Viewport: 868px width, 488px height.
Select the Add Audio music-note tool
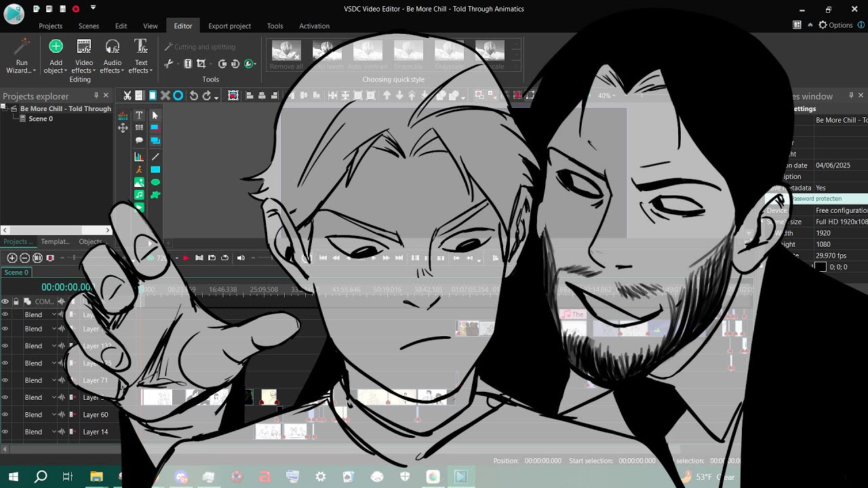[139, 195]
